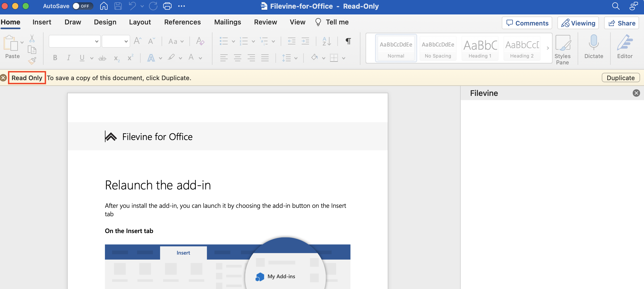644x289 pixels.
Task: Go to the References tab
Action: [182, 22]
